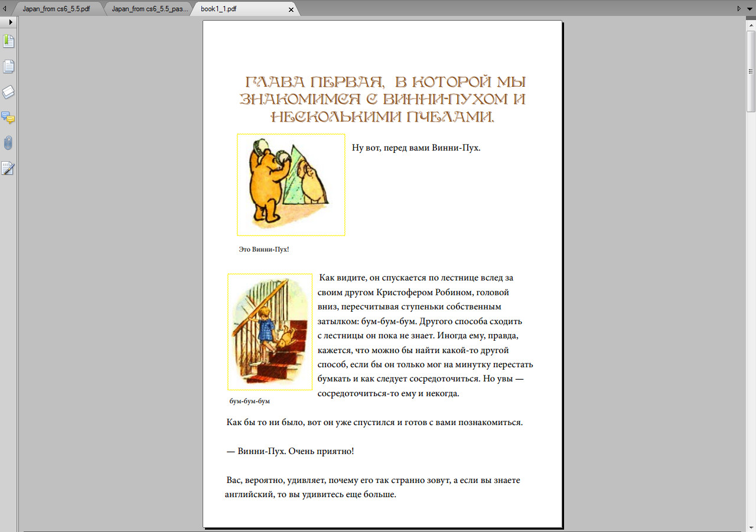756x532 pixels.
Task: Open the Pages panel in the sidebar
Action: tap(8, 67)
